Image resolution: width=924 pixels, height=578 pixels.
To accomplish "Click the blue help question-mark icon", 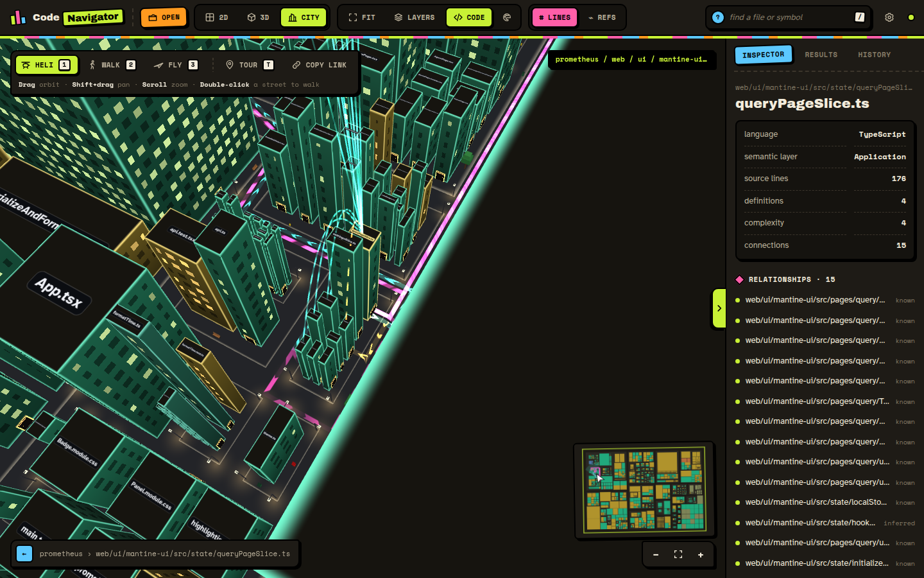I will [x=718, y=17].
